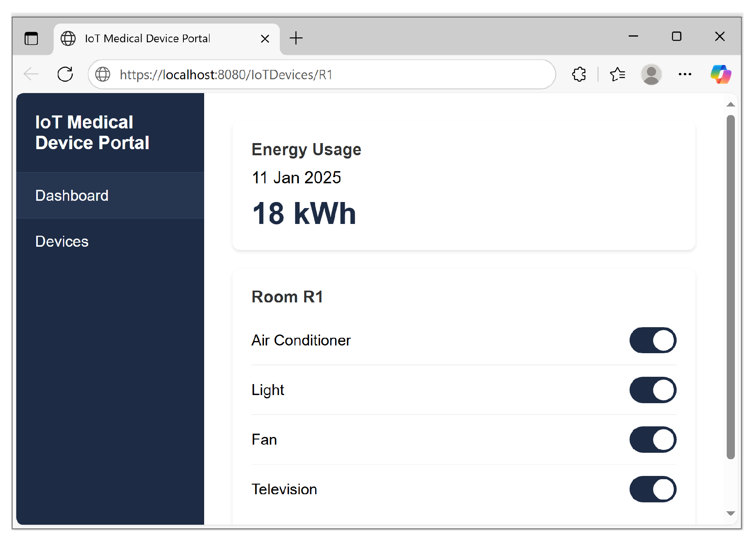Open the browser extensions puzzle icon
Image resolution: width=756 pixels, height=543 pixels.
click(579, 74)
